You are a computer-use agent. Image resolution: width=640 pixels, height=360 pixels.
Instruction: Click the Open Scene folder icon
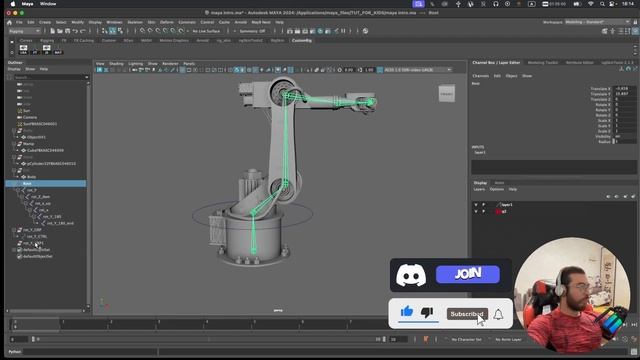(60, 31)
